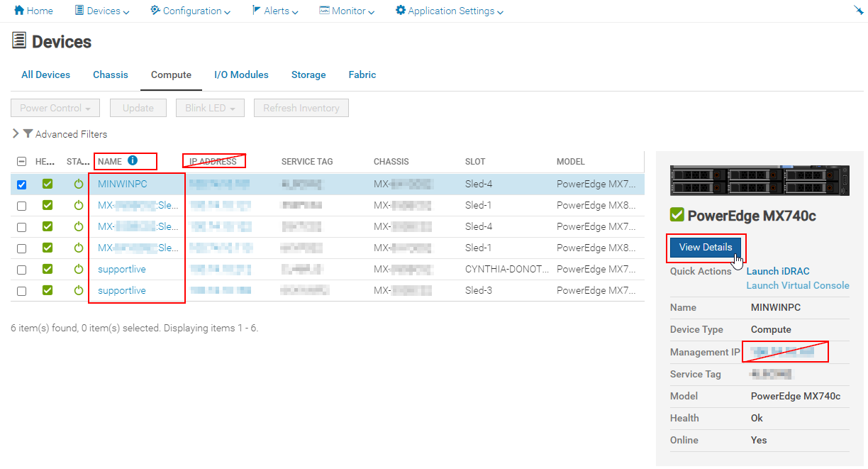This screenshot has height=469, width=868.
Task: Open the Power Control dropdown
Action: click(55, 107)
